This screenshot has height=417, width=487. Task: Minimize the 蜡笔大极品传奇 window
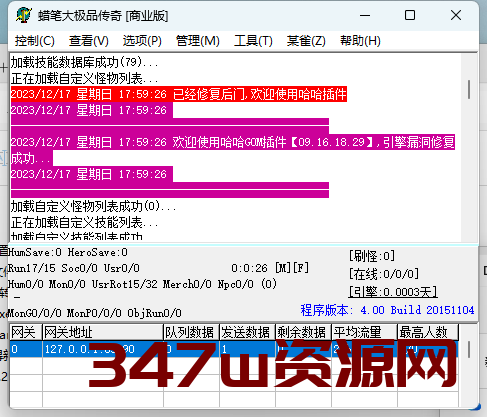(365, 15)
